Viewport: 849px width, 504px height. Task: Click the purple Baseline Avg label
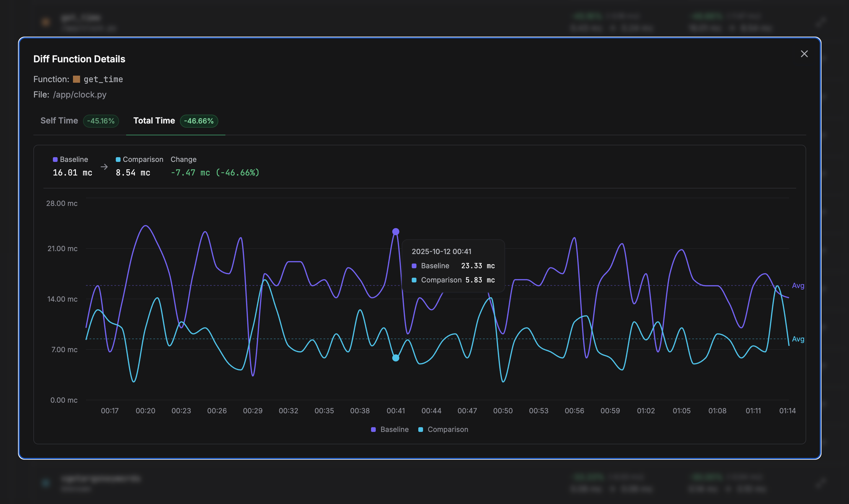[x=798, y=286]
